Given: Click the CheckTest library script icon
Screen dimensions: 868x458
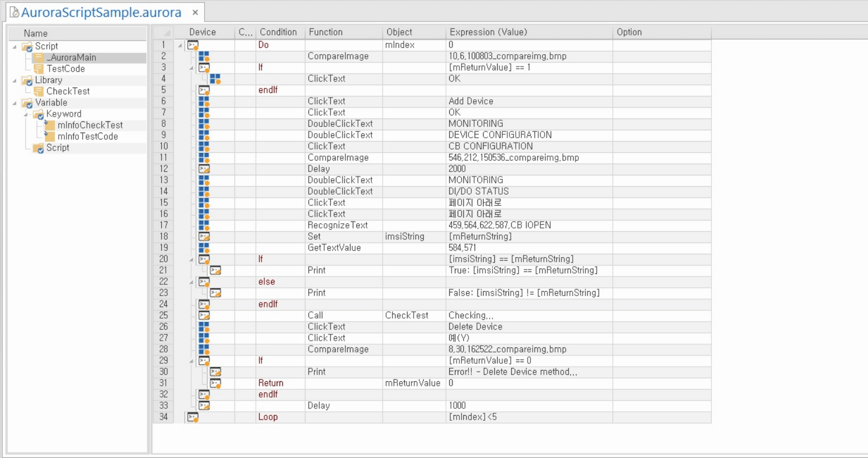Looking at the screenshot, I should point(38,91).
